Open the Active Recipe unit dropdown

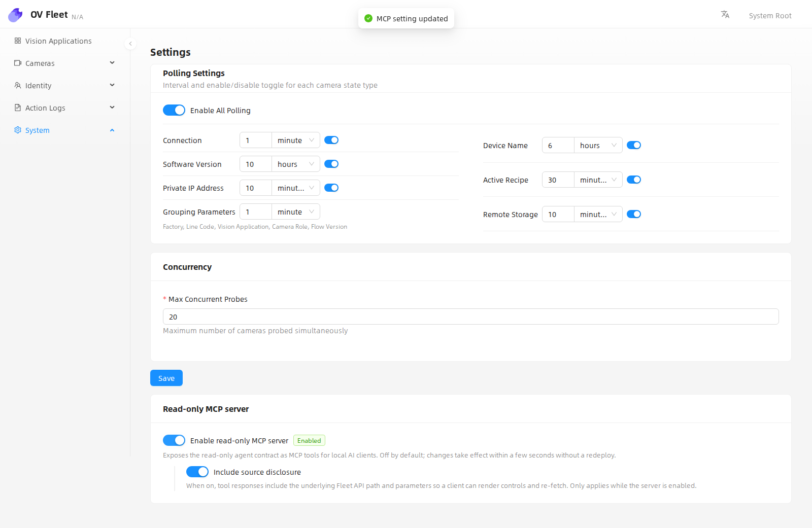click(598, 180)
